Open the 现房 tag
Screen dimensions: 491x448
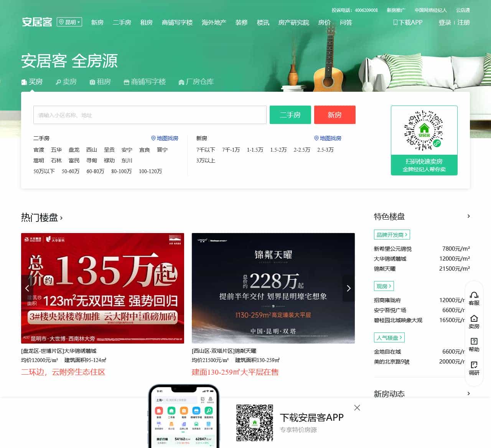(384, 286)
